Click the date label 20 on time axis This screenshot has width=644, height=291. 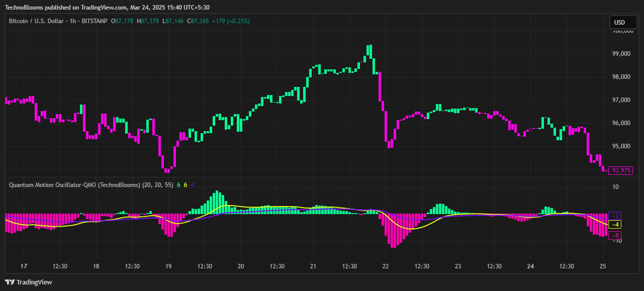(x=241, y=266)
